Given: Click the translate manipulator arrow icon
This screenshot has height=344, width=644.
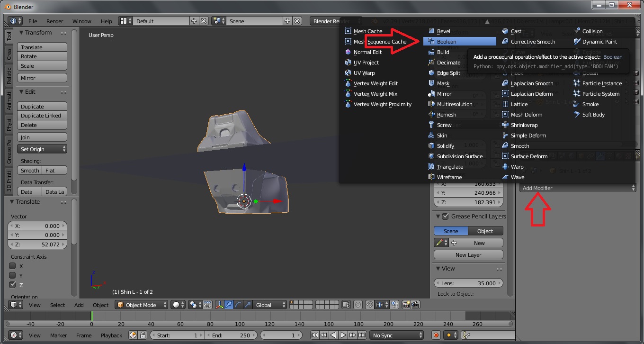Looking at the screenshot, I should pyautogui.click(x=230, y=305).
